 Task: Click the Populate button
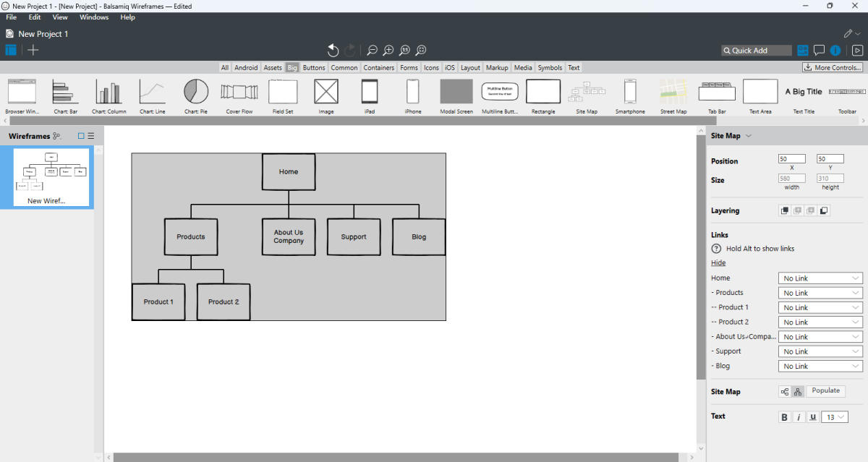825,391
